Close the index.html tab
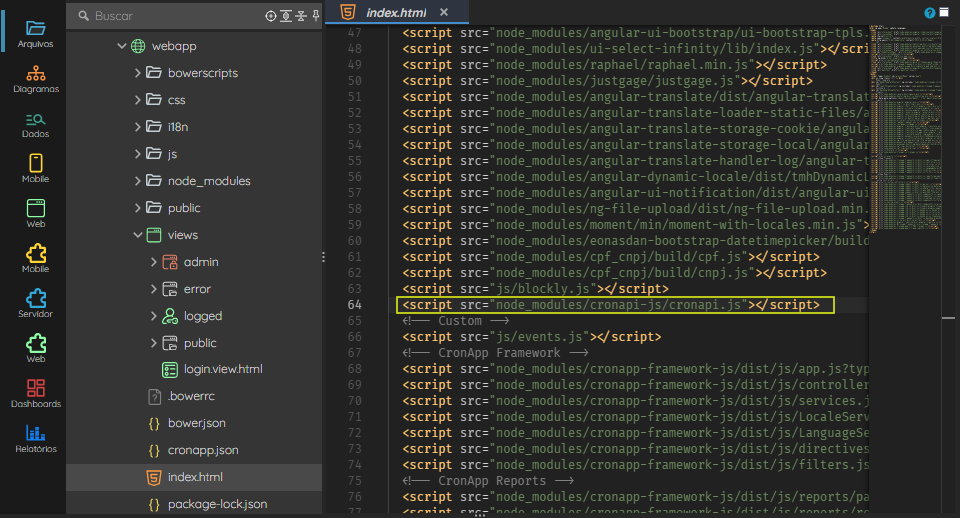This screenshot has width=960, height=518. click(x=444, y=12)
